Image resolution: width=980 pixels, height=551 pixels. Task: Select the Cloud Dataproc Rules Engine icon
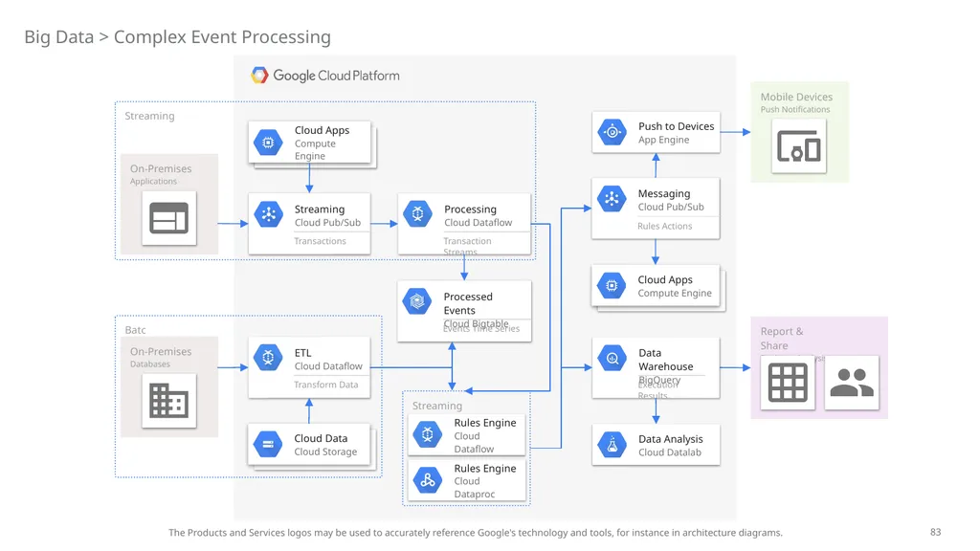pos(428,480)
